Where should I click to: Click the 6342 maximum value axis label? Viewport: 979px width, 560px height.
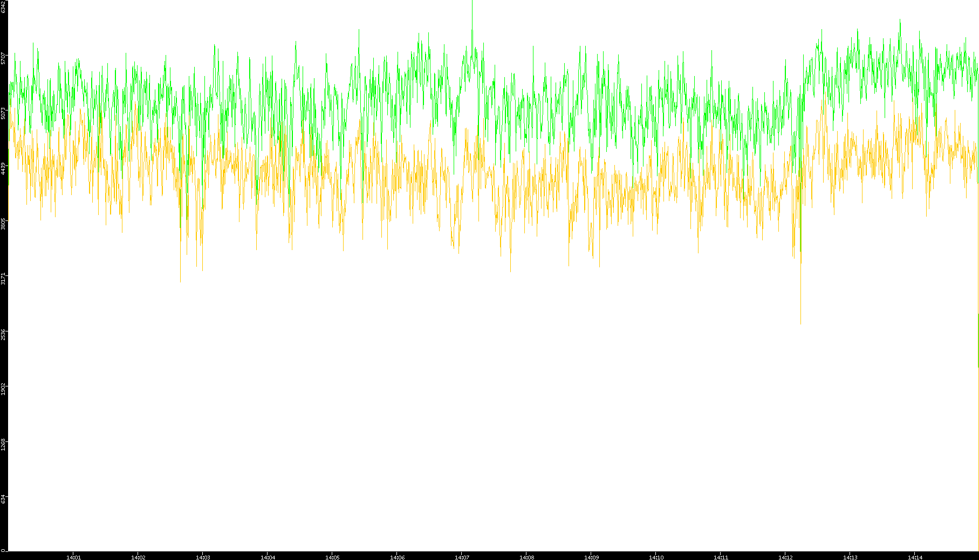pyautogui.click(x=4, y=6)
